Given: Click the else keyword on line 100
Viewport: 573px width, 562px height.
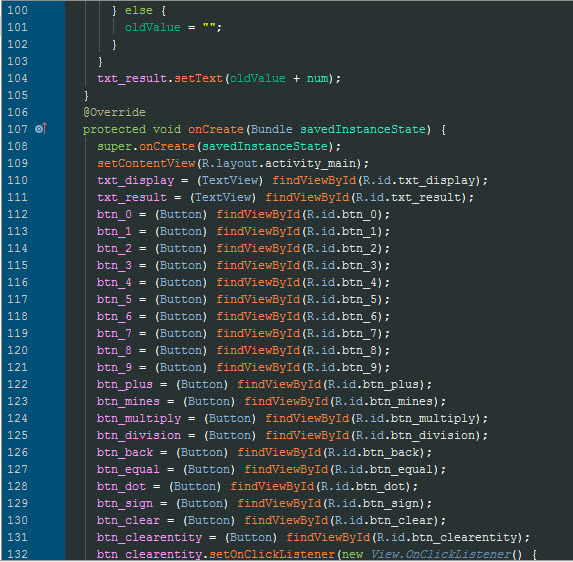Looking at the screenshot, I should (x=138, y=10).
